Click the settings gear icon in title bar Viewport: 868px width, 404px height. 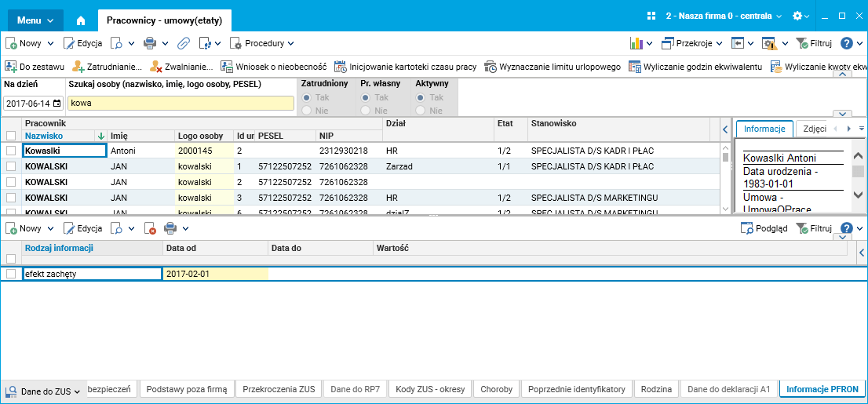[797, 16]
